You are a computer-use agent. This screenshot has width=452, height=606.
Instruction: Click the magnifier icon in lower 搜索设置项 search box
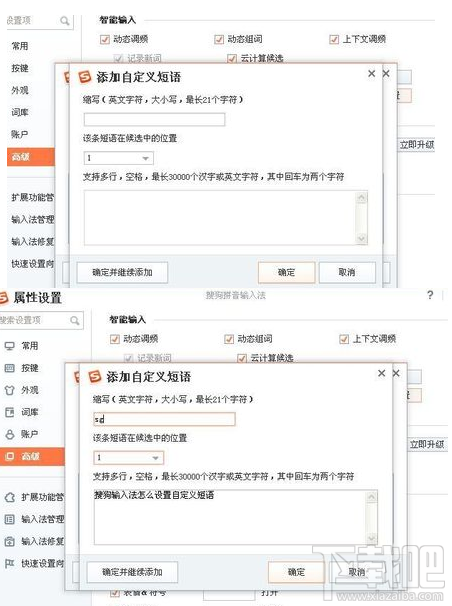75,320
